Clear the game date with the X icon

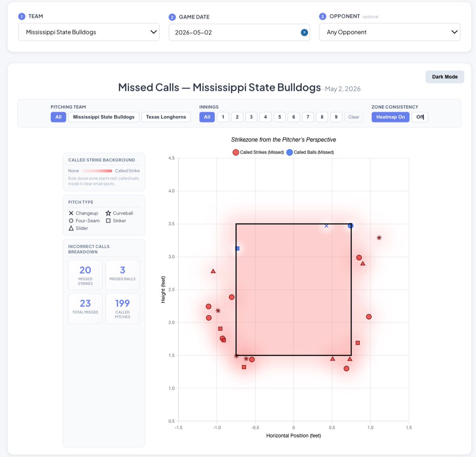click(304, 33)
